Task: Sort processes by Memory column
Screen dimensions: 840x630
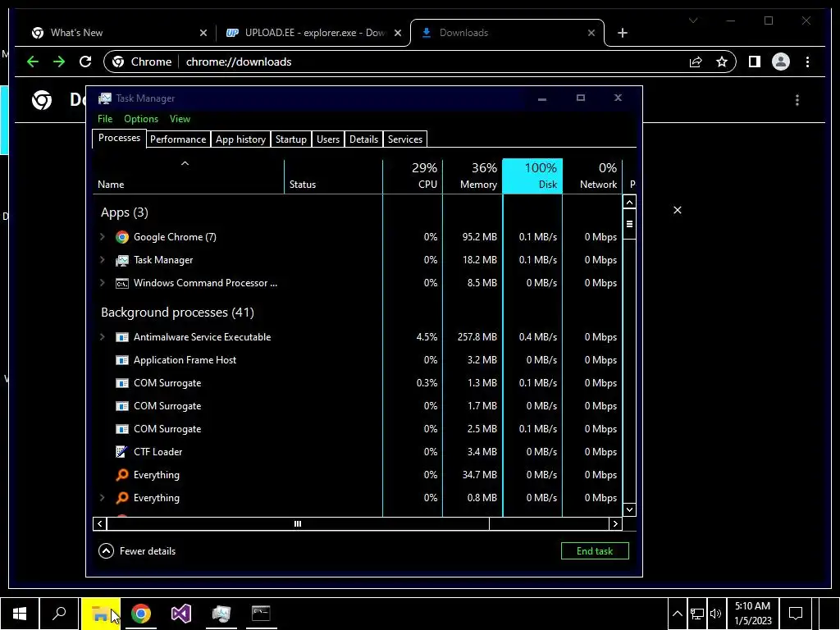Action: click(472, 176)
